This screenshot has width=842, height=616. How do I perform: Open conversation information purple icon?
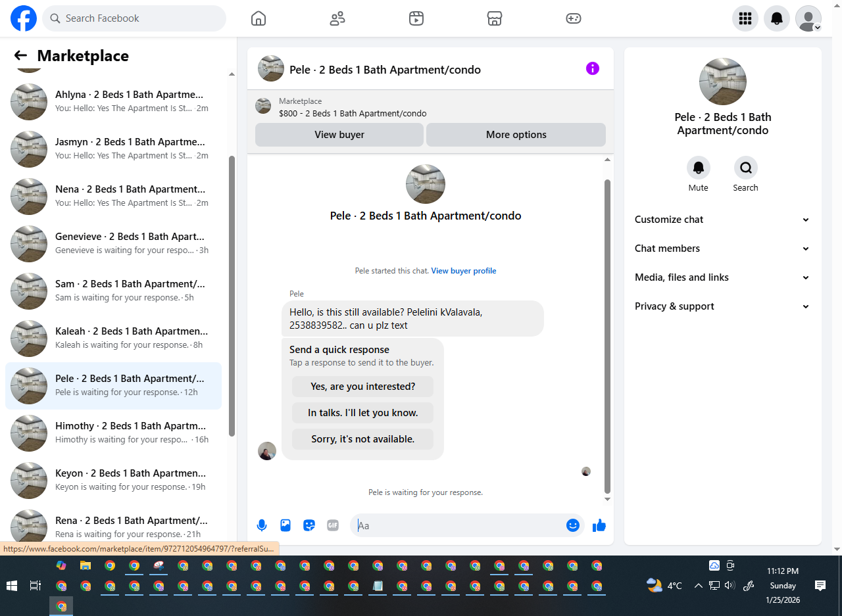point(593,68)
